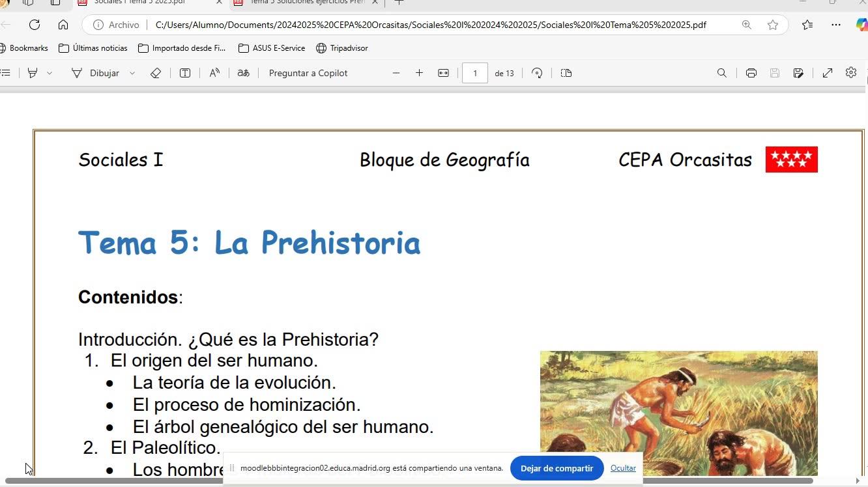
Task: Expand Dibujar pen options arrow
Action: [132, 73]
